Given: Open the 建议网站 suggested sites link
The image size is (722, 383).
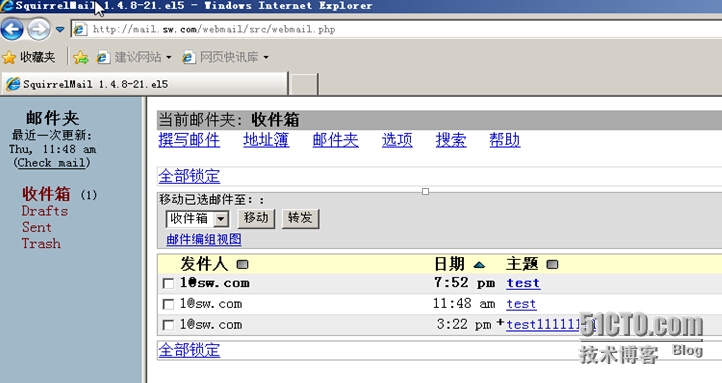Looking at the screenshot, I should [129, 57].
